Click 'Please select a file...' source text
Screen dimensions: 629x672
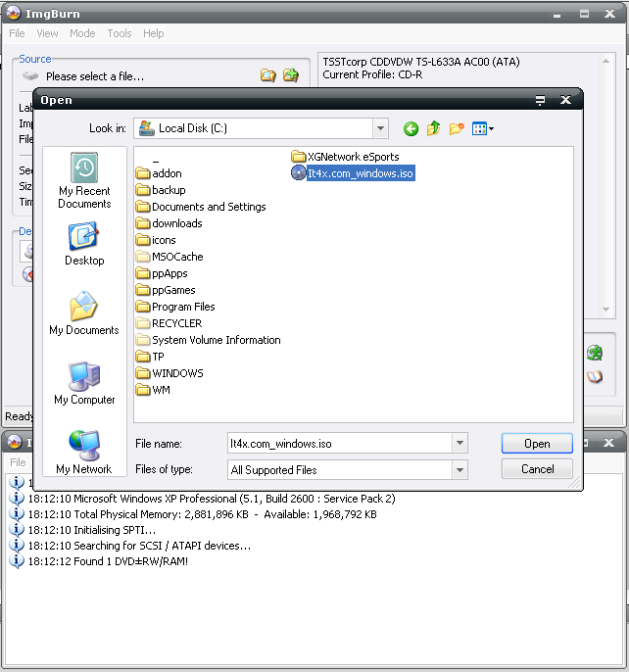point(95,76)
